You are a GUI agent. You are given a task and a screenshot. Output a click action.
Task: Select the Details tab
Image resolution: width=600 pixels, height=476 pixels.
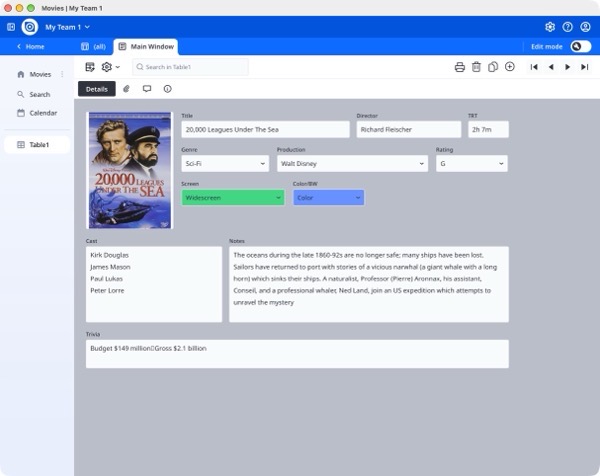click(97, 89)
